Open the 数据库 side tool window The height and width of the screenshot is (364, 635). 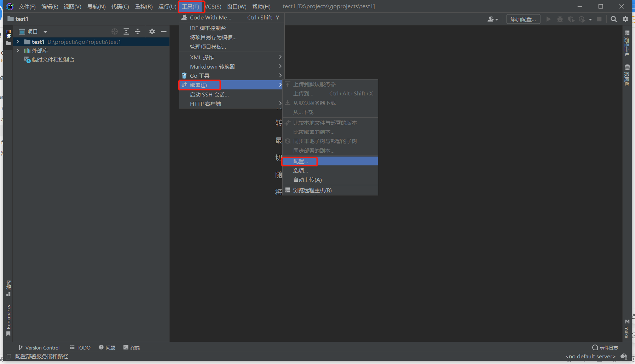pos(627,75)
